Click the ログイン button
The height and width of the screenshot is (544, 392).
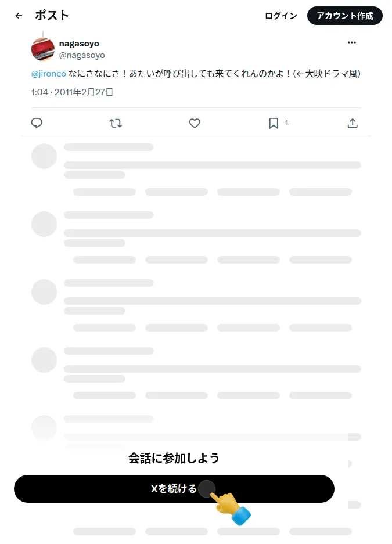(281, 16)
